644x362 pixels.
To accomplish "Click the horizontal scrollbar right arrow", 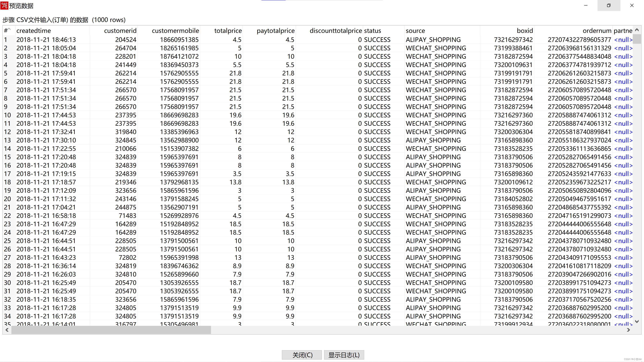I will (628, 330).
